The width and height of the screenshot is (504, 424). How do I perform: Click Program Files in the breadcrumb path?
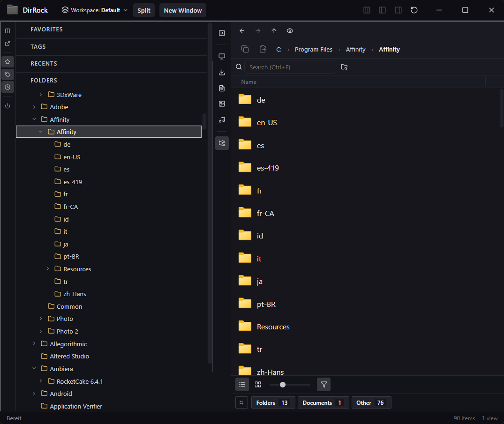(313, 49)
